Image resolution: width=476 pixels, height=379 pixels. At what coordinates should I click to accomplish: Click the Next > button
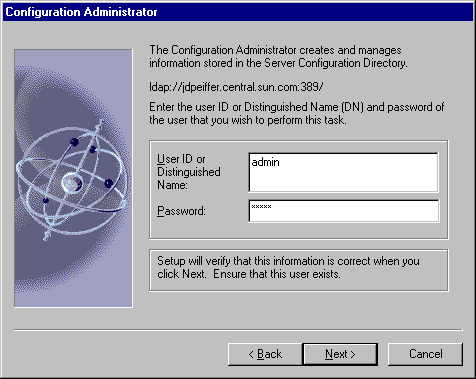[340, 354]
